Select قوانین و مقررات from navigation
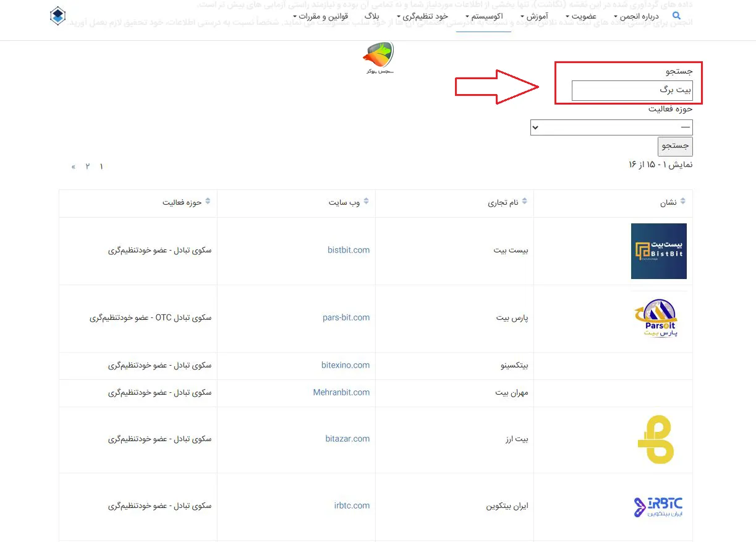The width and height of the screenshot is (756, 542). 321,17
